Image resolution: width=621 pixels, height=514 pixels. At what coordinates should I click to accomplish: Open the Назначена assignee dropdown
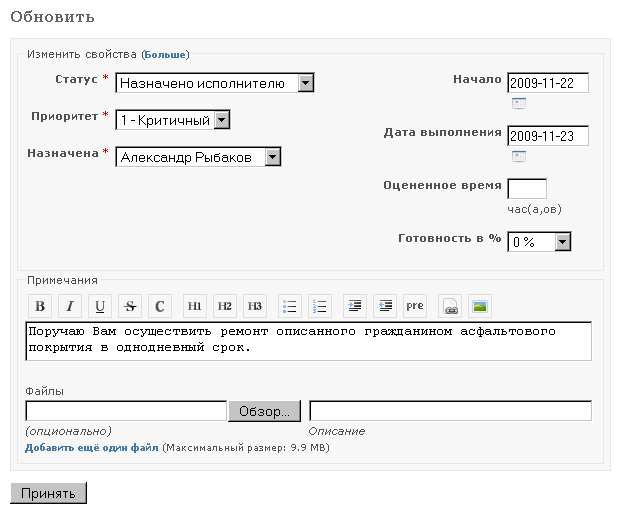point(198,157)
